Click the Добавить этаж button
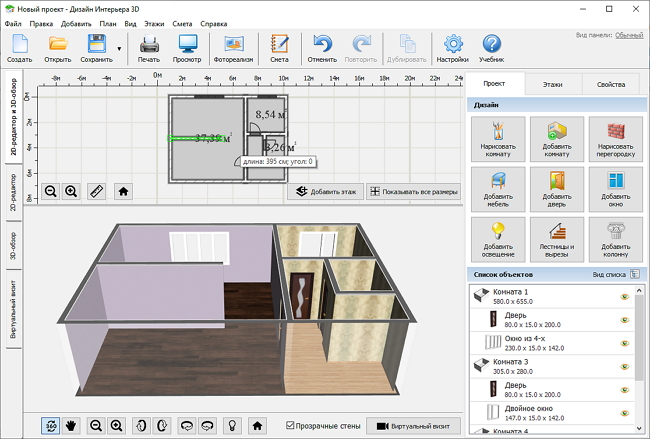This screenshot has width=650, height=439. click(325, 190)
